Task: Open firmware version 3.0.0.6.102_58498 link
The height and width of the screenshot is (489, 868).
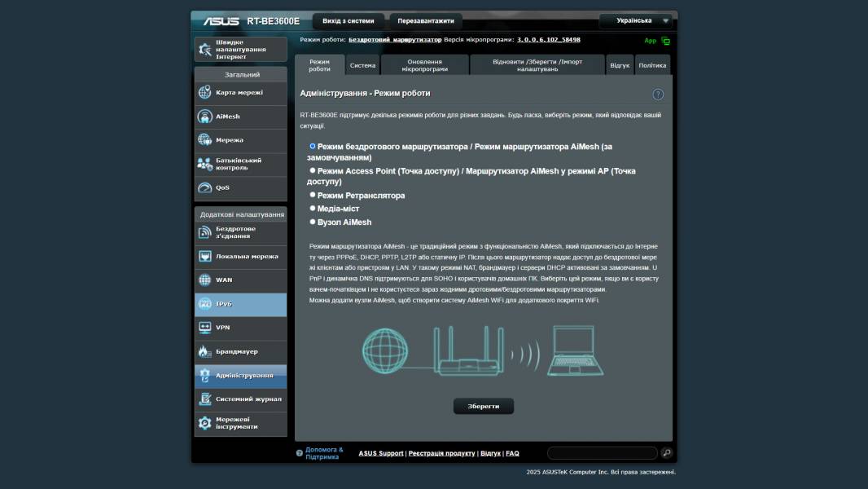Action: coord(549,40)
